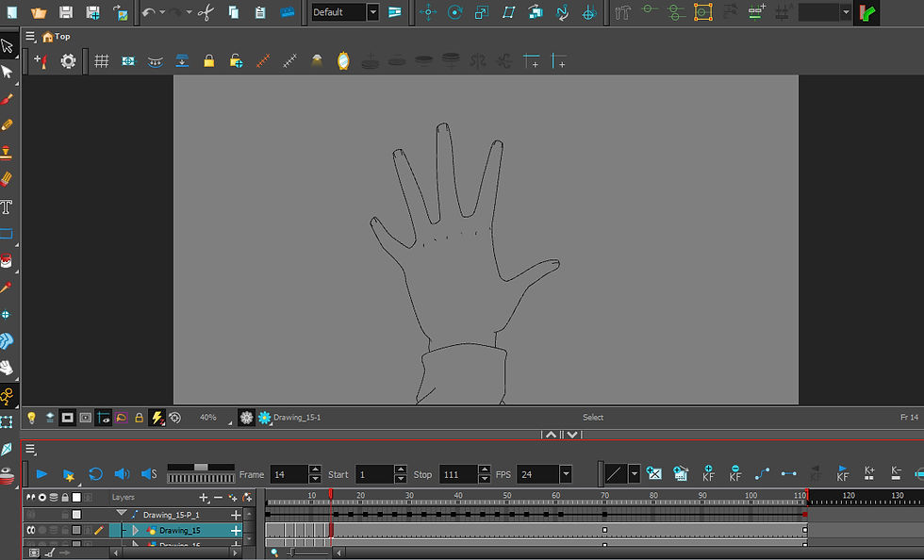Screen dimensions: 924x560
Task: Open the Undo history dropdown arrow
Action: pyautogui.click(x=162, y=12)
